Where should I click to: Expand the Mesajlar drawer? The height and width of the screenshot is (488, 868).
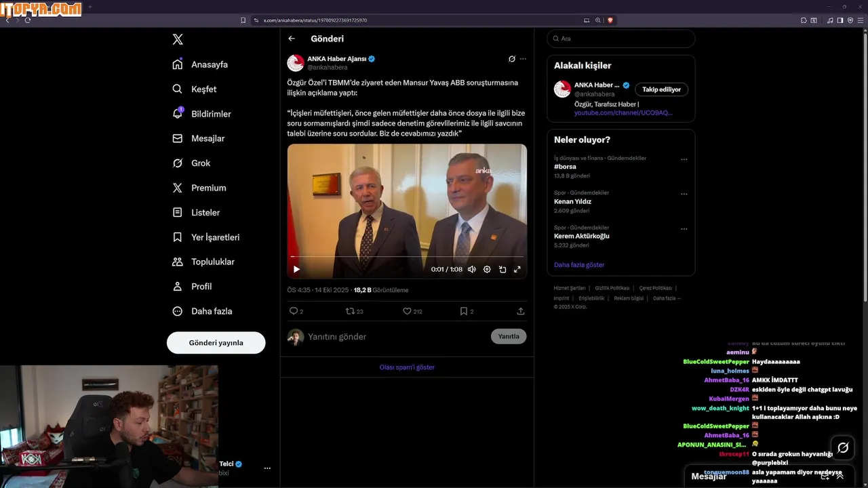pyautogui.click(x=840, y=476)
